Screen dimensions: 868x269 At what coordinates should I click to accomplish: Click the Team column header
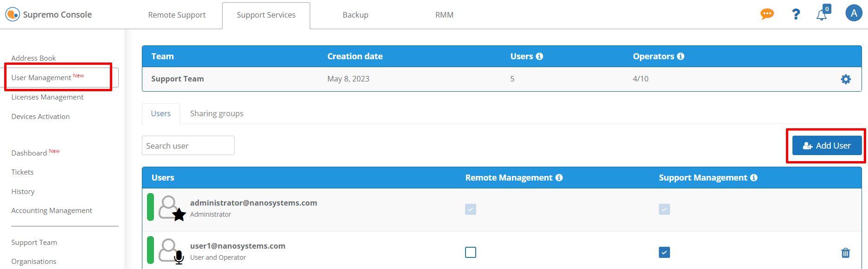(x=163, y=56)
